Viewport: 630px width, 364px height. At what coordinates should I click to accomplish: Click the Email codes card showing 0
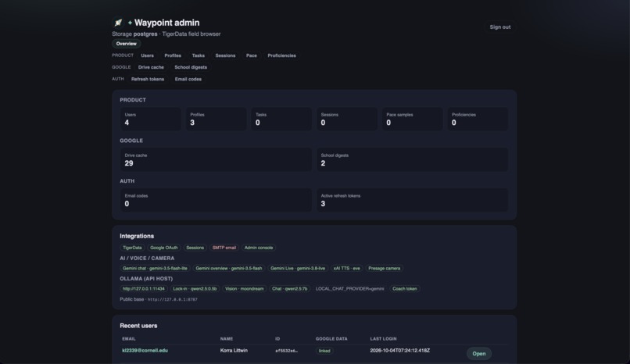tap(217, 200)
